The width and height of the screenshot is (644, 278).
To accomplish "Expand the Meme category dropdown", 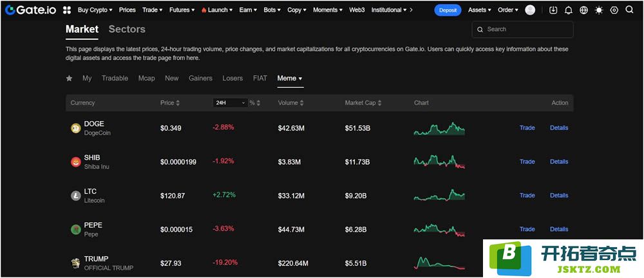I will point(290,78).
